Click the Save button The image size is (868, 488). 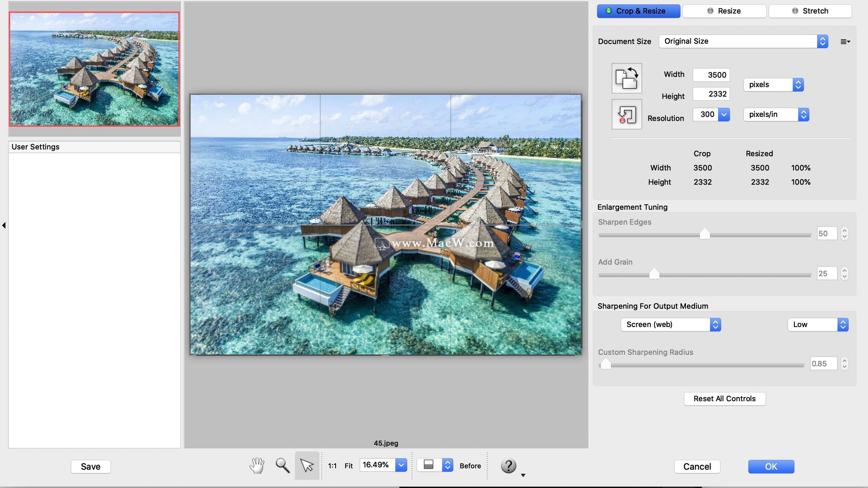pos(91,467)
